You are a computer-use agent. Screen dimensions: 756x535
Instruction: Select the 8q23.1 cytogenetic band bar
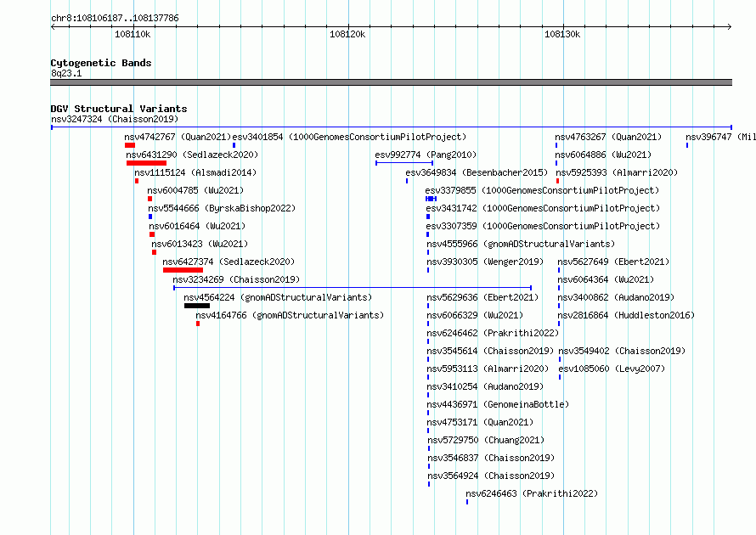click(x=391, y=82)
